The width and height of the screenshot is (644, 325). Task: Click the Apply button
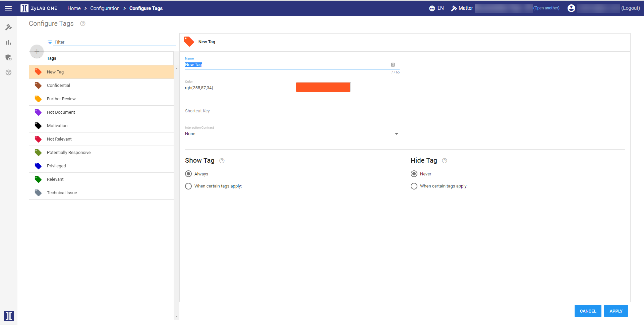(x=616, y=311)
